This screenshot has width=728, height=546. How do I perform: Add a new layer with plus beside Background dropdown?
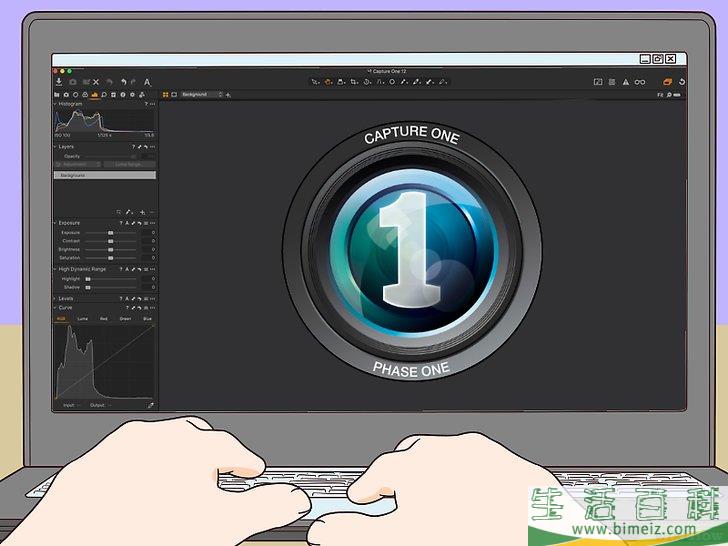pyautogui.click(x=228, y=95)
